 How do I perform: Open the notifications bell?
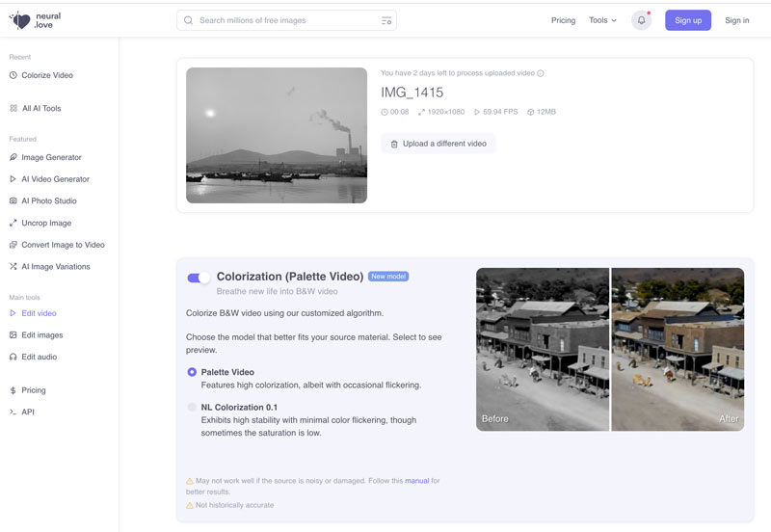pyautogui.click(x=641, y=20)
